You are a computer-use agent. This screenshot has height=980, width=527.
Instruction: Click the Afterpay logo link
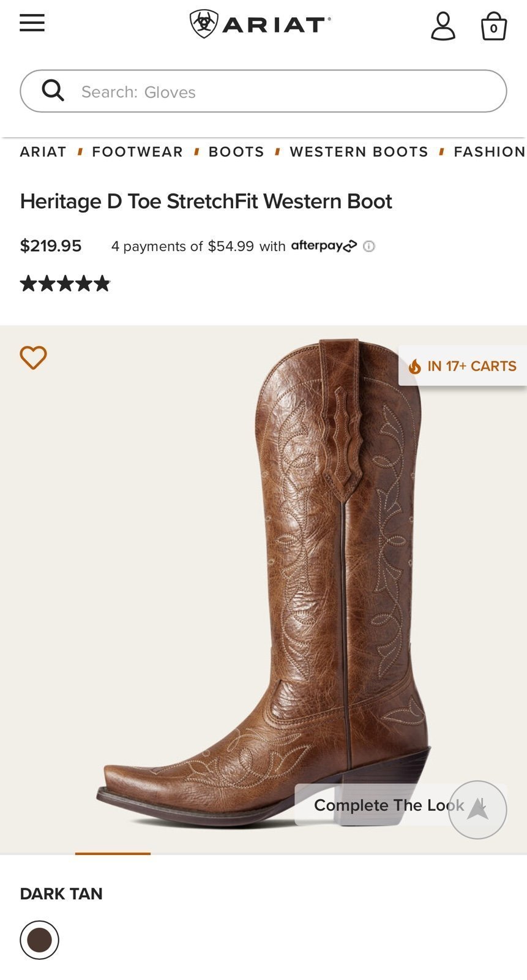[x=324, y=246]
